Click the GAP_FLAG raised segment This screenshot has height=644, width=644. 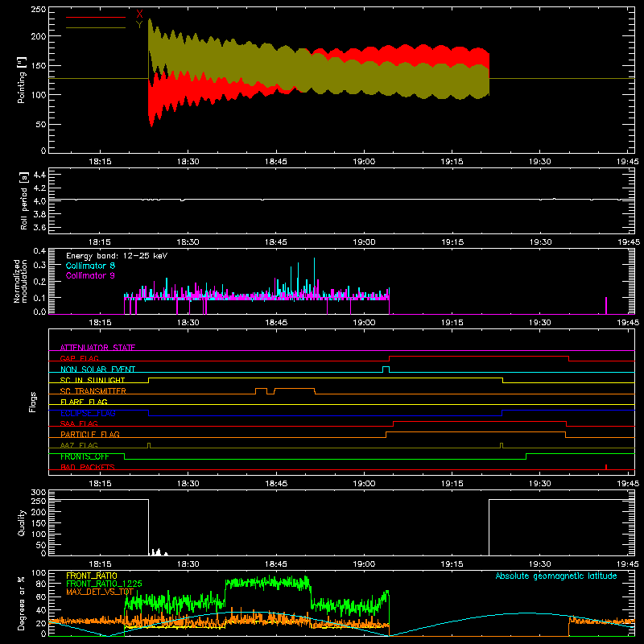click(x=479, y=357)
